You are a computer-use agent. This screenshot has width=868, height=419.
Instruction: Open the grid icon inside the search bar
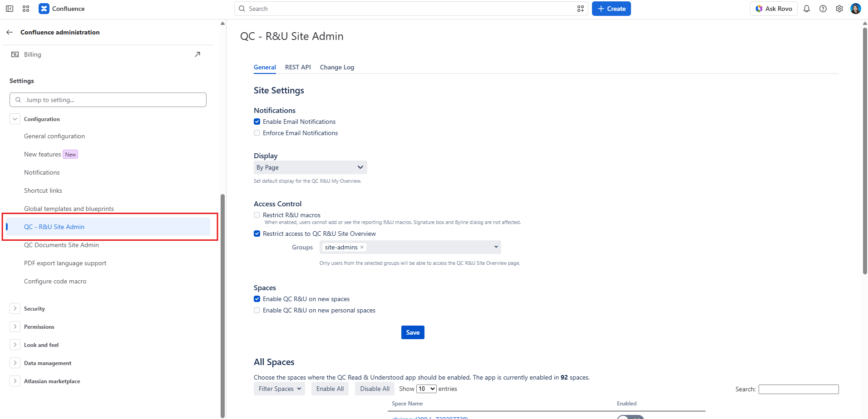click(581, 9)
